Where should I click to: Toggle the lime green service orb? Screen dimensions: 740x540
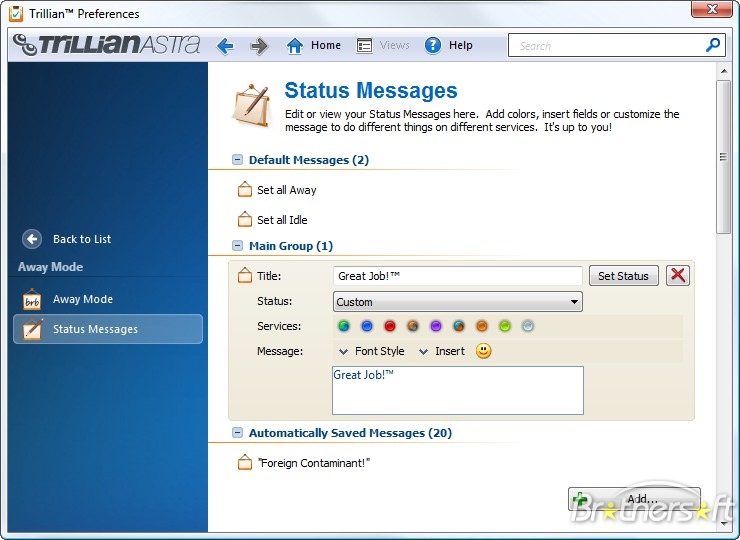click(x=505, y=326)
